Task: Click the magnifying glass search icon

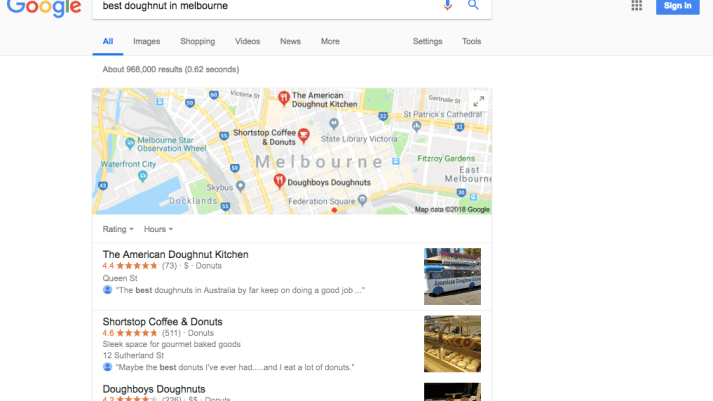Action: [x=473, y=5]
